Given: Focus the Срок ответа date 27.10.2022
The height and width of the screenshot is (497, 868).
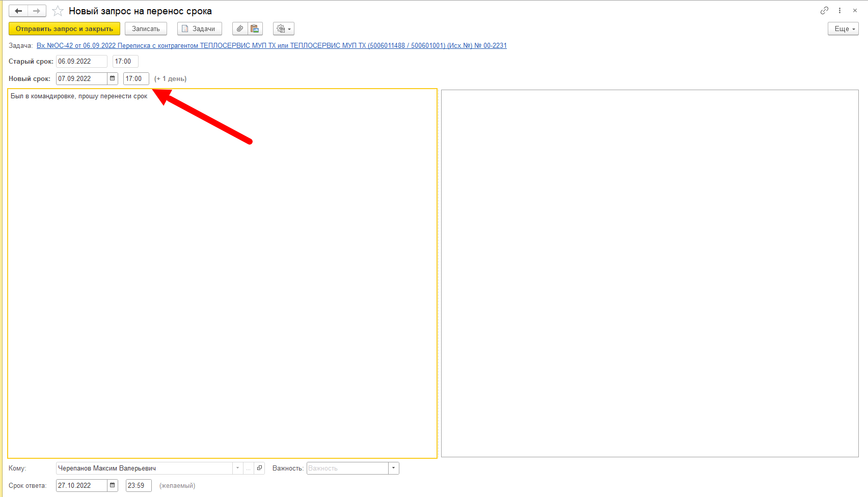Looking at the screenshot, I should pos(82,485).
